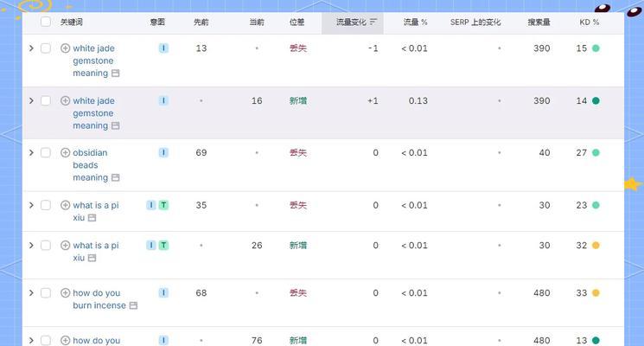Click plus icon on keyword row currently ranked 76
The width and height of the screenshot is (644, 346).
(x=65, y=340)
